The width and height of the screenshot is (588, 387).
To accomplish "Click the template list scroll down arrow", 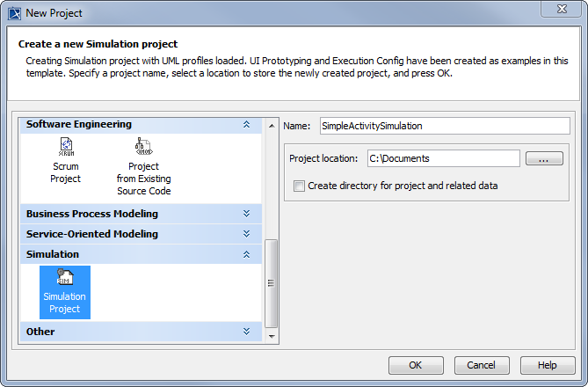I will point(272,336).
